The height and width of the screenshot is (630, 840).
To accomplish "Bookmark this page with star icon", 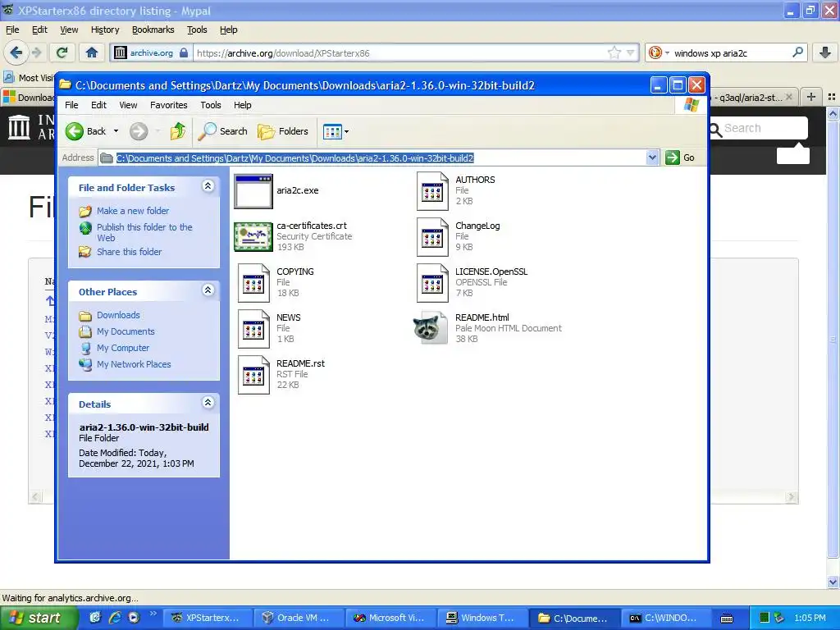I will tap(614, 52).
